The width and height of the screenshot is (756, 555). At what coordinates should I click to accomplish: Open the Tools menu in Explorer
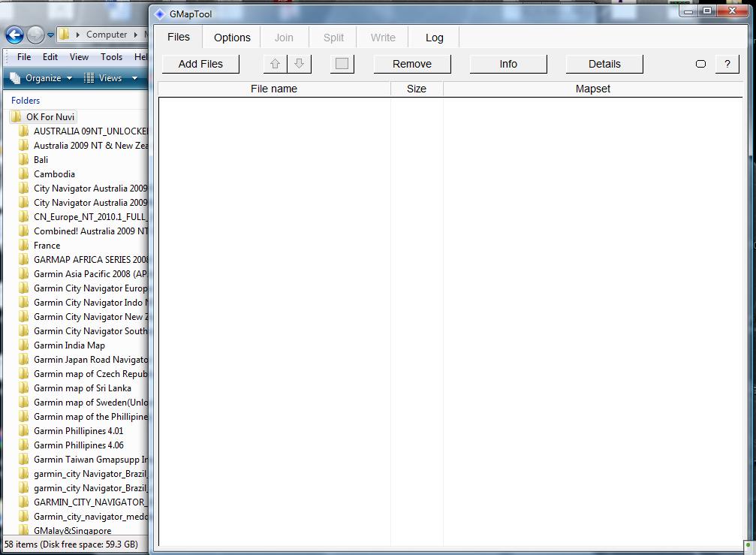point(111,57)
